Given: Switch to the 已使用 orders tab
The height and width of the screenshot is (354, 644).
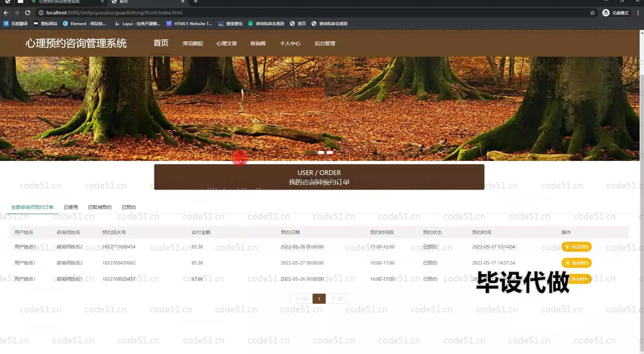Looking at the screenshot, I should (x=71, y=207).
